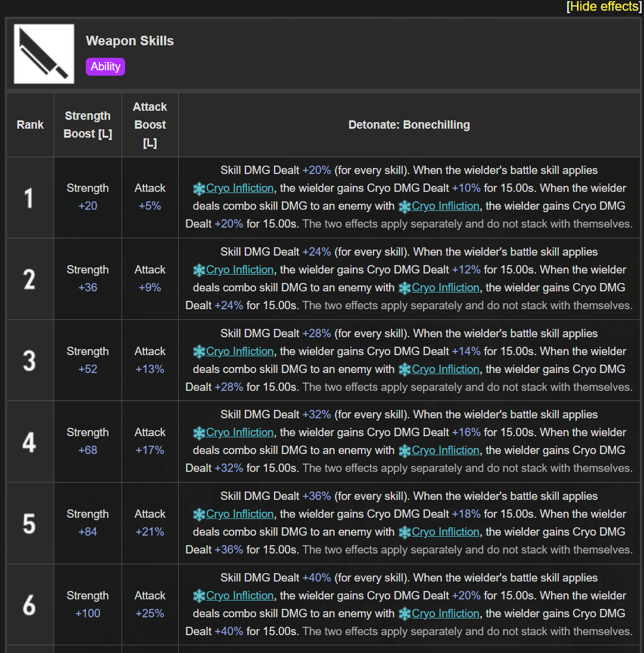
Task: Click the Hide effects toggle link
Action: click(x=604, y=7)
